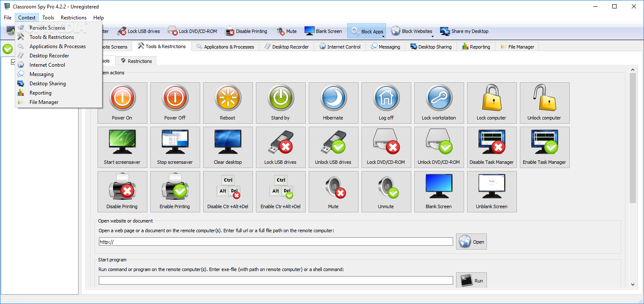Viewport: 644px width, 304px height.
Task: Choose Reporting in the Context menu
Action: pyautogui.click(x=59, y=93)
